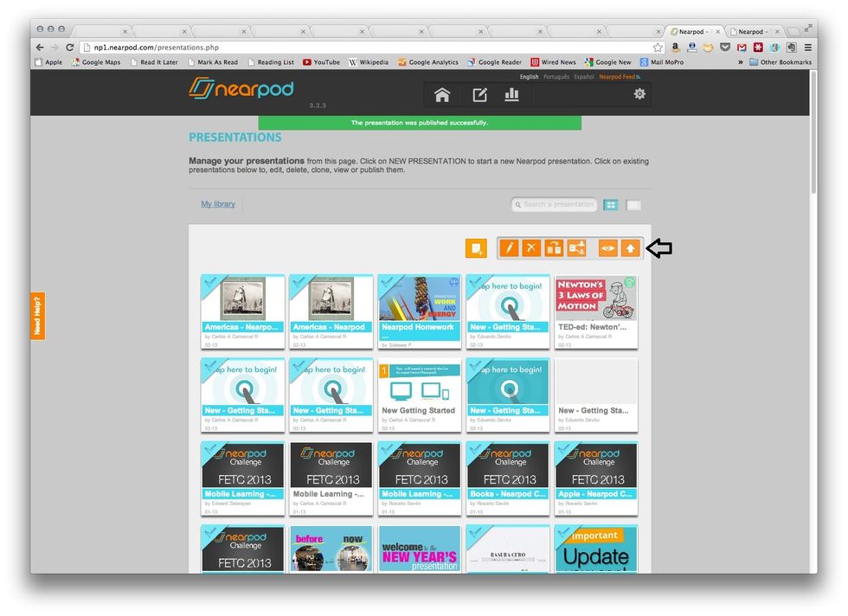Click the Nearpod logo
This screenshot has width=848, height=616.
pos(241,89)
